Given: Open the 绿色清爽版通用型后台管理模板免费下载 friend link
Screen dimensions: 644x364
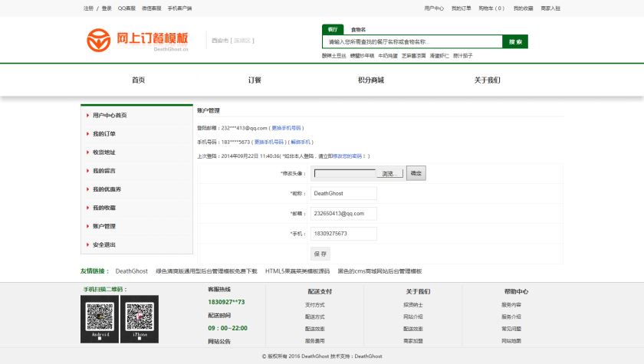Looking at the screenshot, I should pyautogui.click(x=206, y=271).
